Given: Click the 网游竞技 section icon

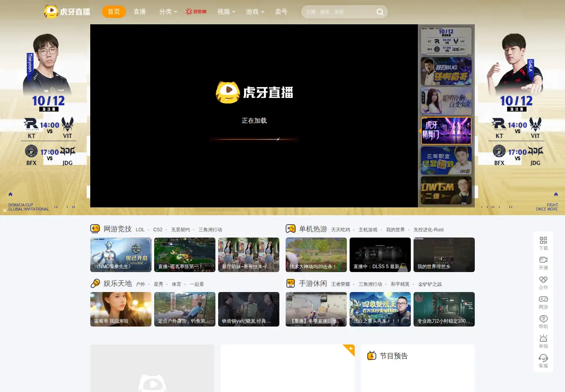Looking at the screenshot, I should pos(95,229).
